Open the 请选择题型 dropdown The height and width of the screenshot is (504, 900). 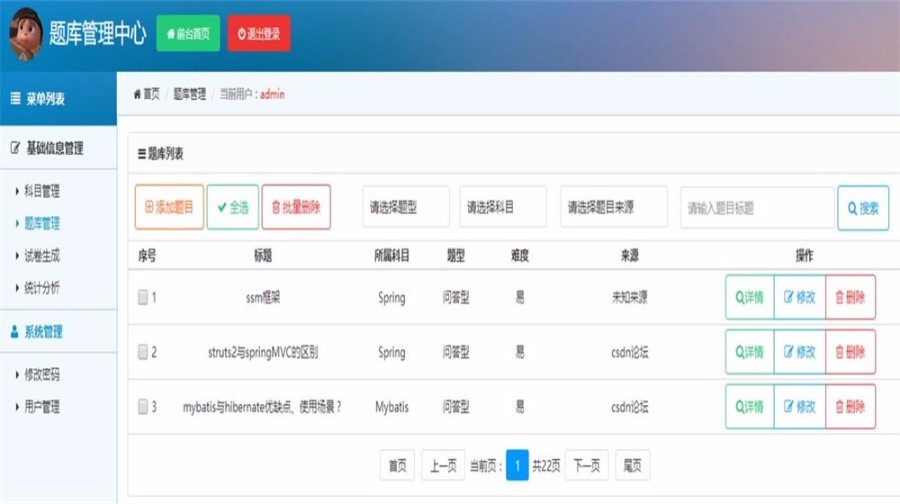(x=405, y=207)
